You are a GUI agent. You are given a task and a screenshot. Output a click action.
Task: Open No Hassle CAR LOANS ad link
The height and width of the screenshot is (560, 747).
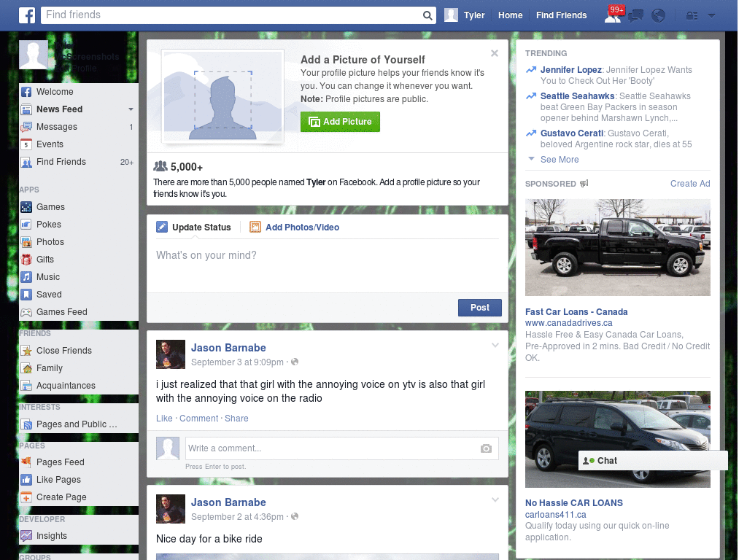573,503
